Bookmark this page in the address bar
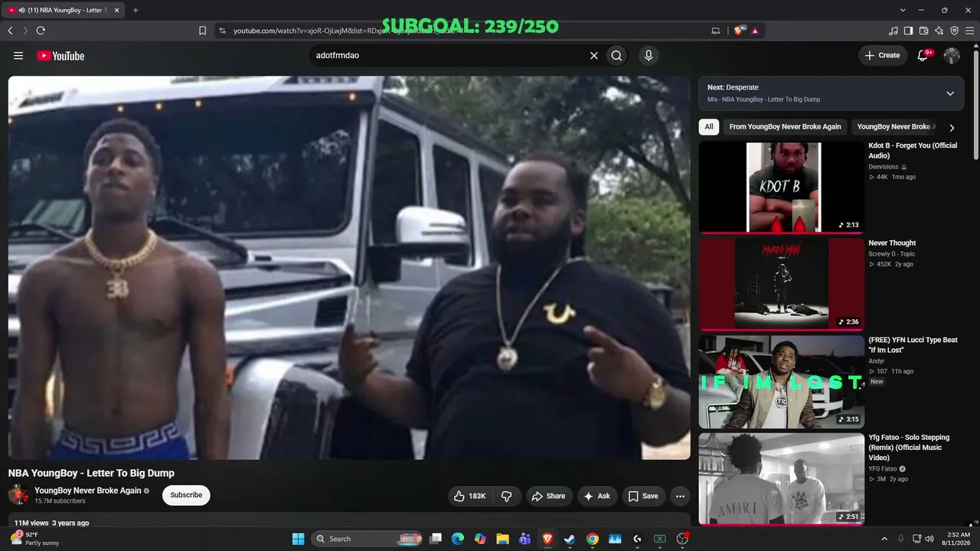 pyautogui.click(x=202, y=31)
